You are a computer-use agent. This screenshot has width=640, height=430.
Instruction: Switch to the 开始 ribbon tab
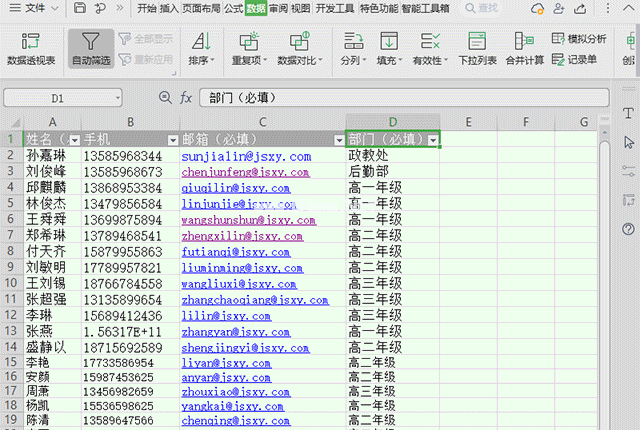[147, 8]
